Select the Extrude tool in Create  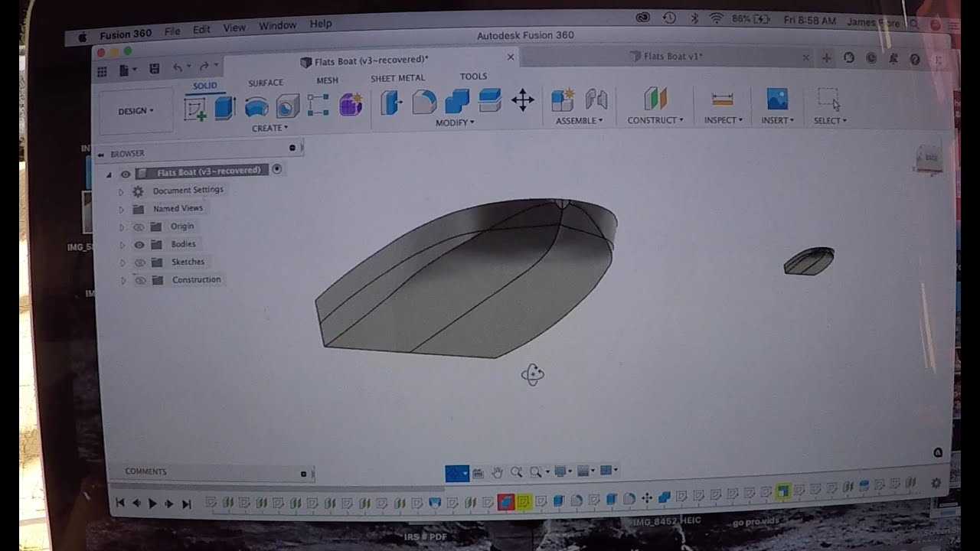click(x=224, y=107)
